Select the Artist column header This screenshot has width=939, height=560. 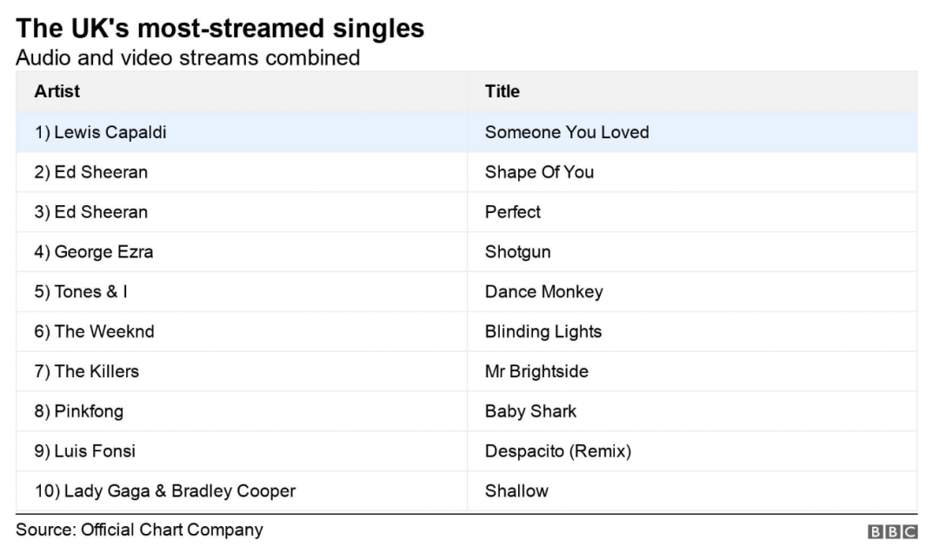click(57, 91)
